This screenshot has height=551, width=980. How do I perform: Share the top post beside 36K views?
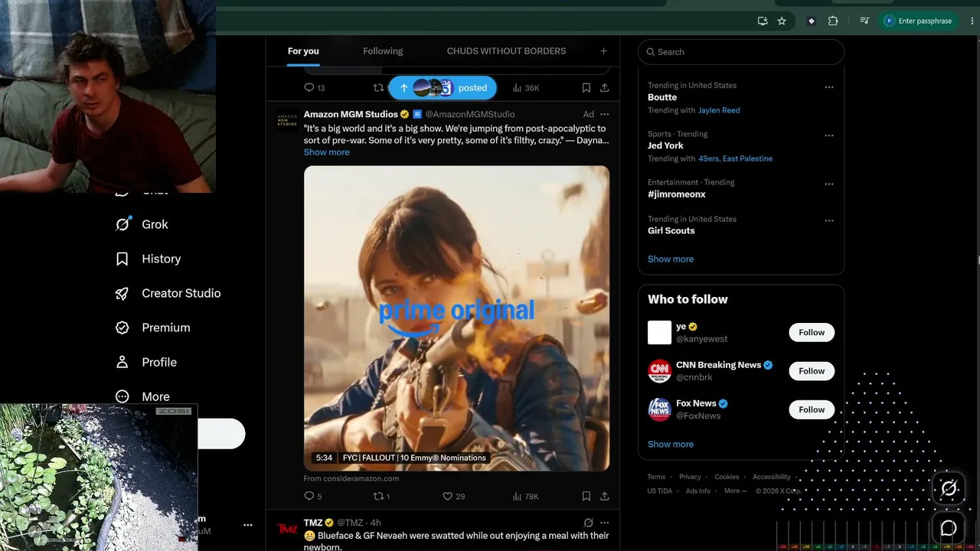(x=604, y=88)
